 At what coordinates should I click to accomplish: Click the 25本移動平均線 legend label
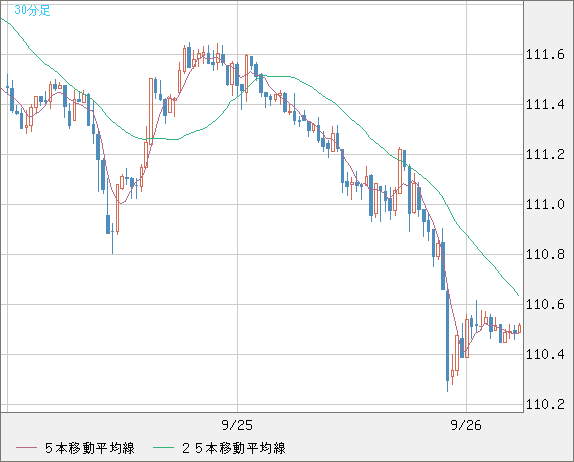(234, 448)
